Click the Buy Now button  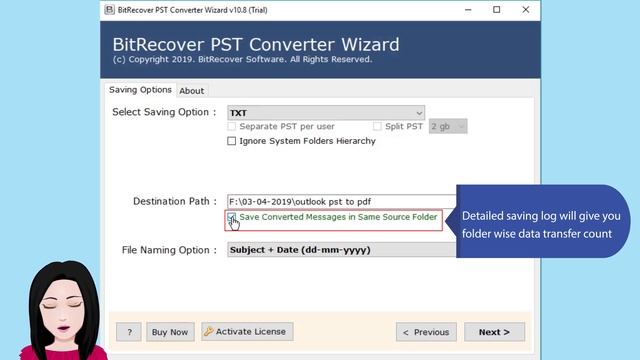click(x=170, y=332)
